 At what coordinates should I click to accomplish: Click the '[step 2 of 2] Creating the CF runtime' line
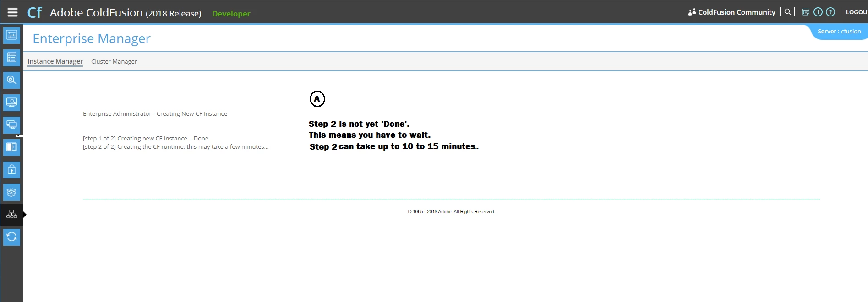176,146
